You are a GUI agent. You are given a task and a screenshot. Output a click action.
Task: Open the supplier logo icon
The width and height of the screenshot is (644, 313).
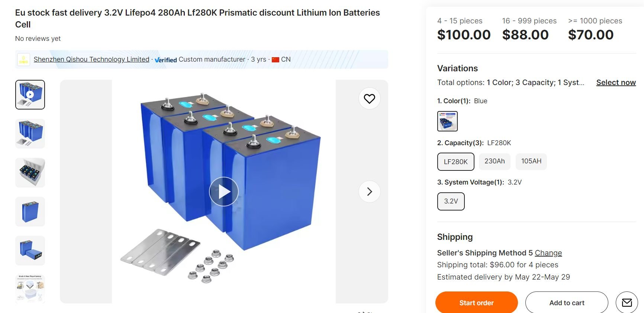point(23,59)
